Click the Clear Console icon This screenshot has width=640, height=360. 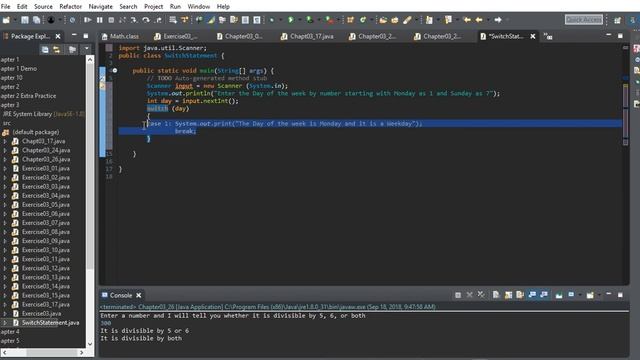pyautogui.click(x=496, y=295)
